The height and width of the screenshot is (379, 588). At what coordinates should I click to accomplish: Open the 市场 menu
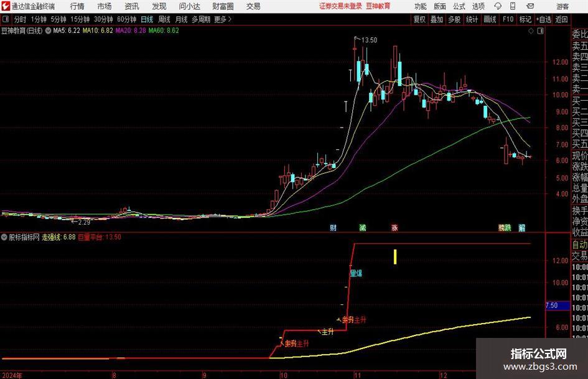coord(105,6)
